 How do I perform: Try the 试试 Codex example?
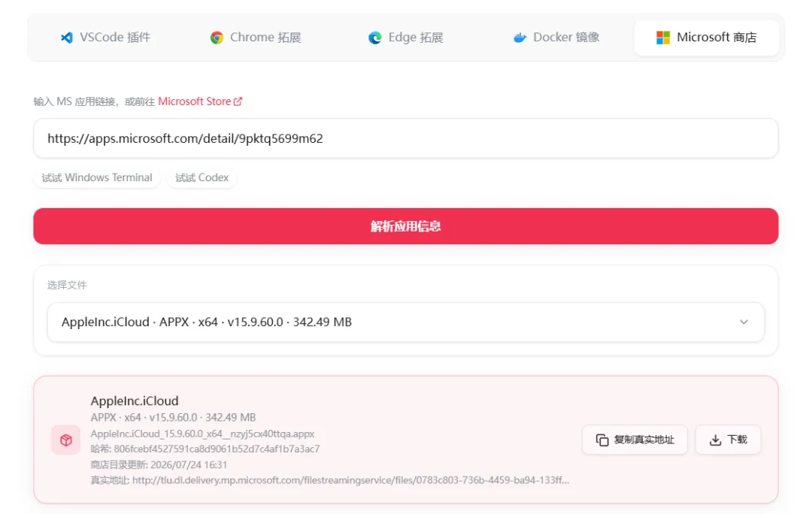(201, 177)
